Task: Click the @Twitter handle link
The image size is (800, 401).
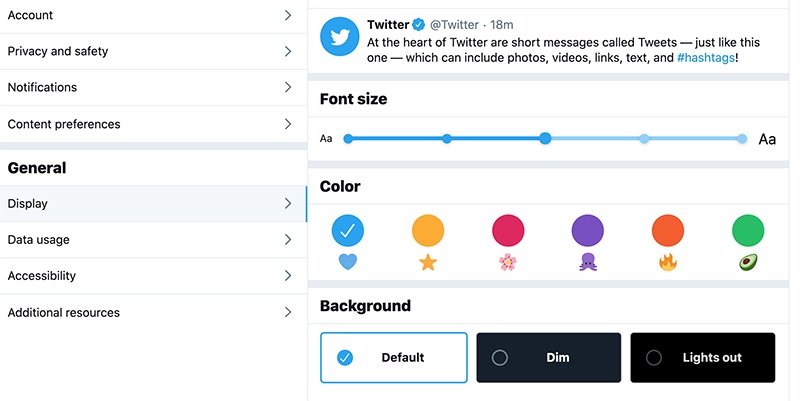Action: point(456,24)
